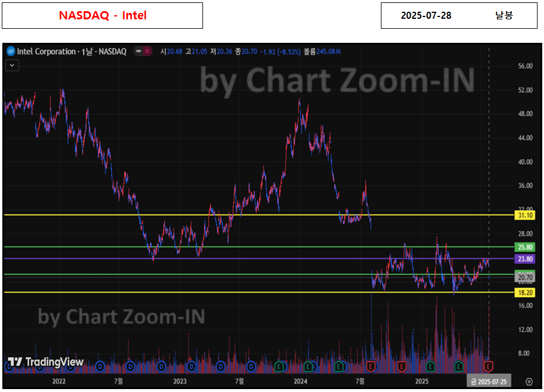Click the 28.00 price axis label
The height and width of the screenshot is (392, 544).
click(x=525, y=234)
